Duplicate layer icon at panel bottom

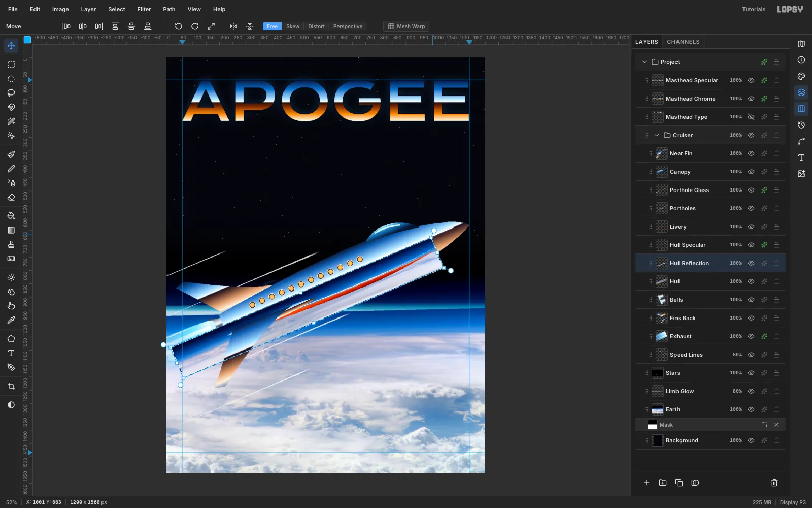point(679,483)
